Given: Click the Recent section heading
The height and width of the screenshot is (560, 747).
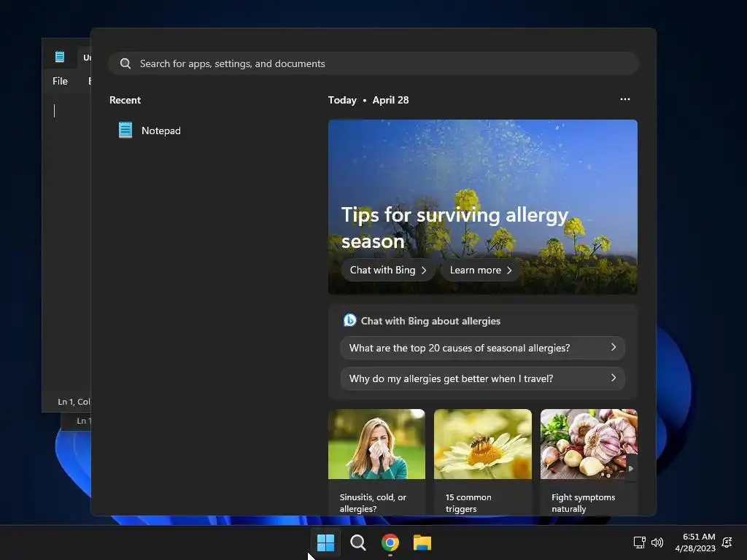Looking at the screenshot, I should point(125,100).
